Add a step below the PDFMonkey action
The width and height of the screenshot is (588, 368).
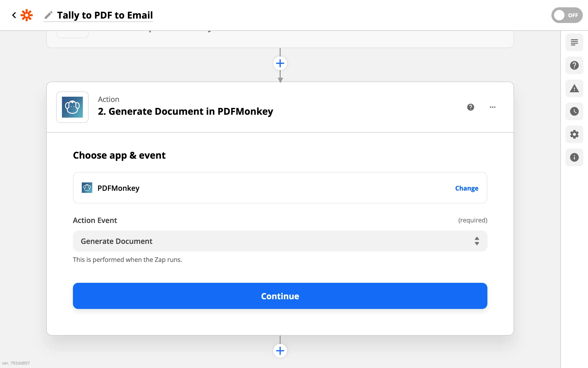(x=280, y=350)
